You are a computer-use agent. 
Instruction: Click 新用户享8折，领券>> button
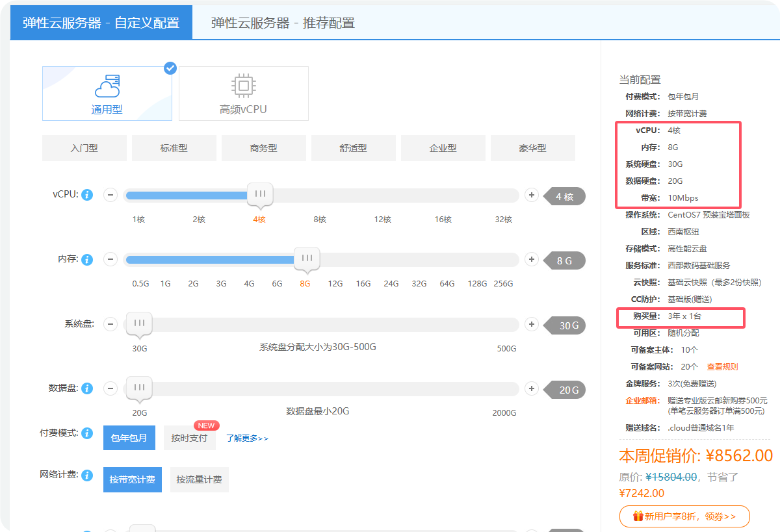click(684, 516)
